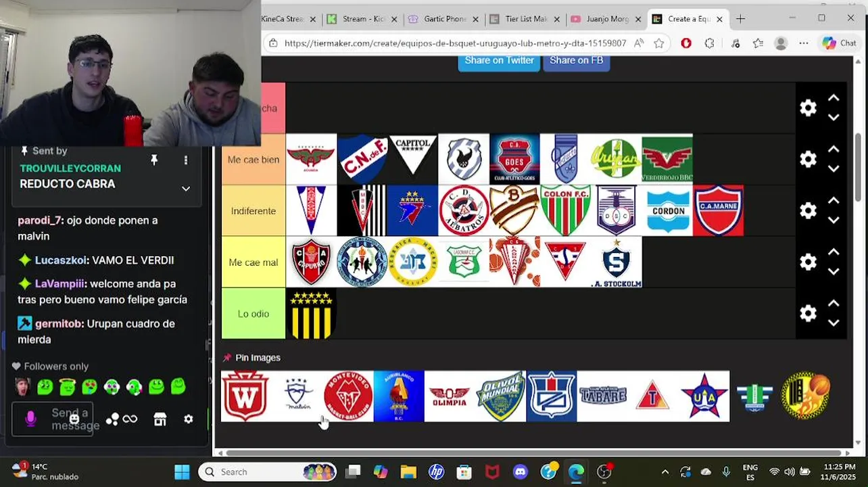Move Me cae bien row up
The width and height of the screenshot is (868, 487).
coord(834,150)
